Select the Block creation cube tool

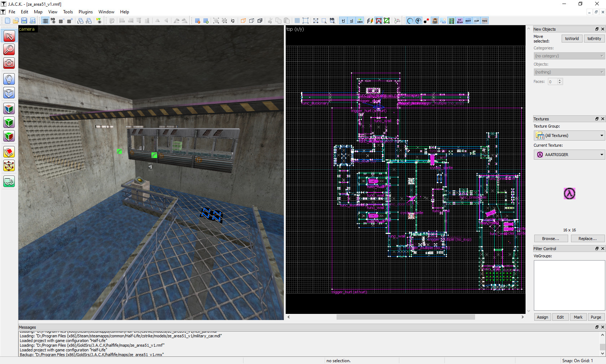(9, 93)
